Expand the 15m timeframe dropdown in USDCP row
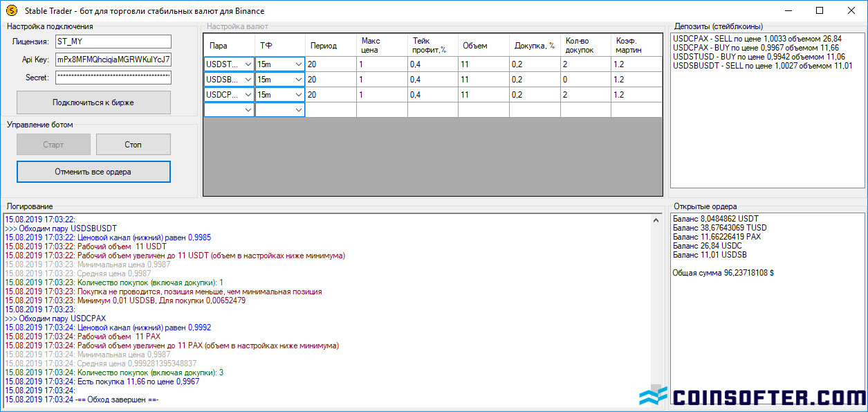 280,94
